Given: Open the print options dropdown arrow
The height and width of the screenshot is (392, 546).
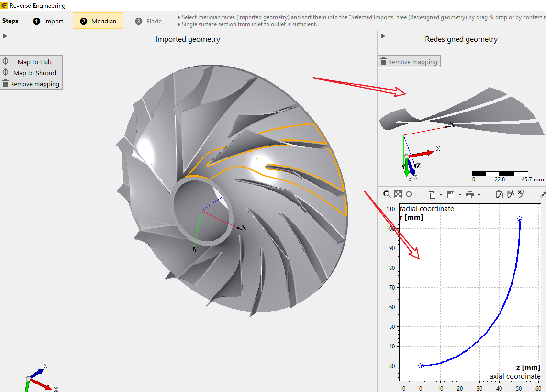Looking at the screenshot, I should coord(479,195).
